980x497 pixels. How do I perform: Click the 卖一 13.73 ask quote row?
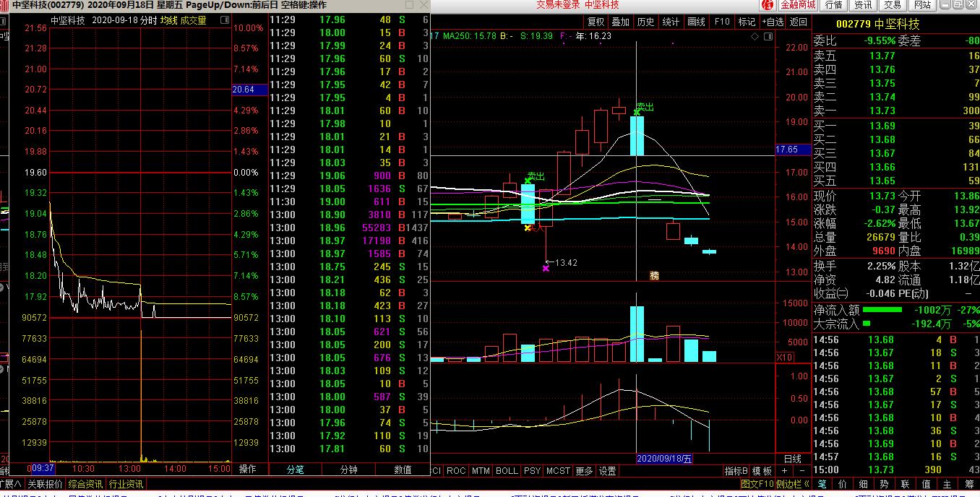click(x=895, y=111)
